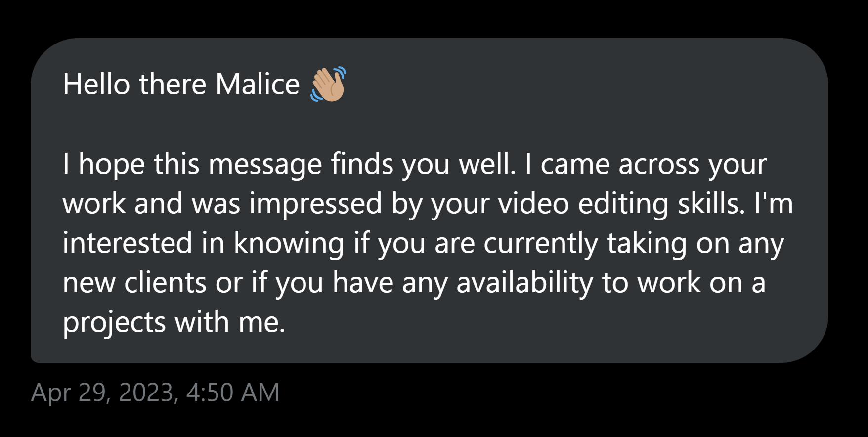Click the "4:50 AM" time text

(x=233, y=393)
